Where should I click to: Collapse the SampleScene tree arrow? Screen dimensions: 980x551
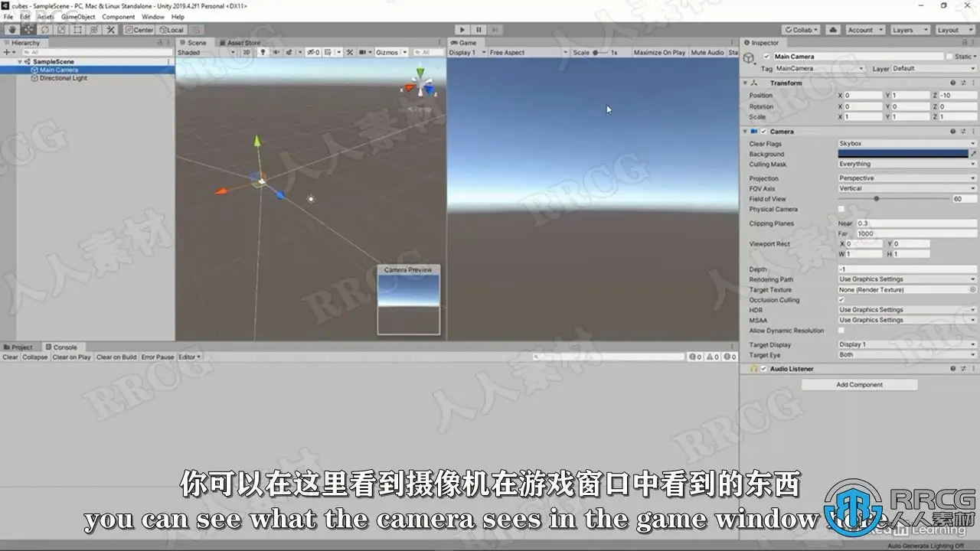pos(21,62)
